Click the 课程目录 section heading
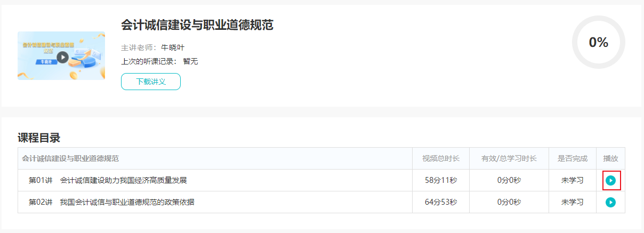The width and height of the screenshot is (644, 233). point(39,138)
